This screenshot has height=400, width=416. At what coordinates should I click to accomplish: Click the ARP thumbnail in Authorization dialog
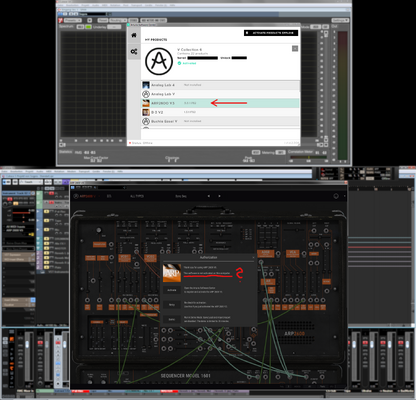pyautogui.click(x=172, y=273)
